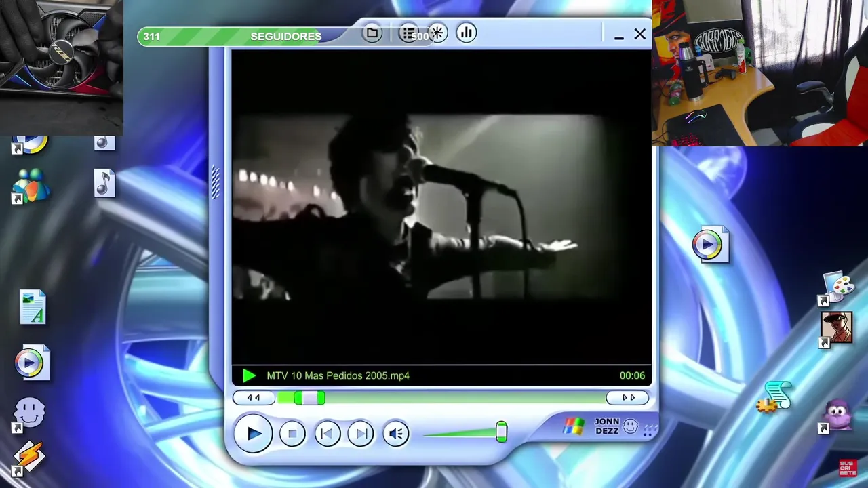Screen dimensions: 868x488
Task: Open the script scroll with gear icon
Action: pos(774,397)
